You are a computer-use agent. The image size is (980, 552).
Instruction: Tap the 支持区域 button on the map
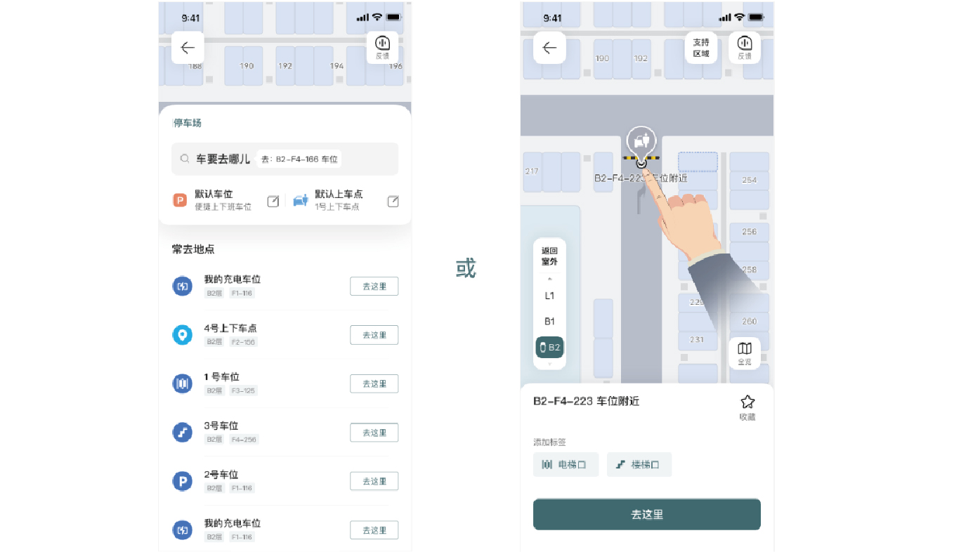701,48
